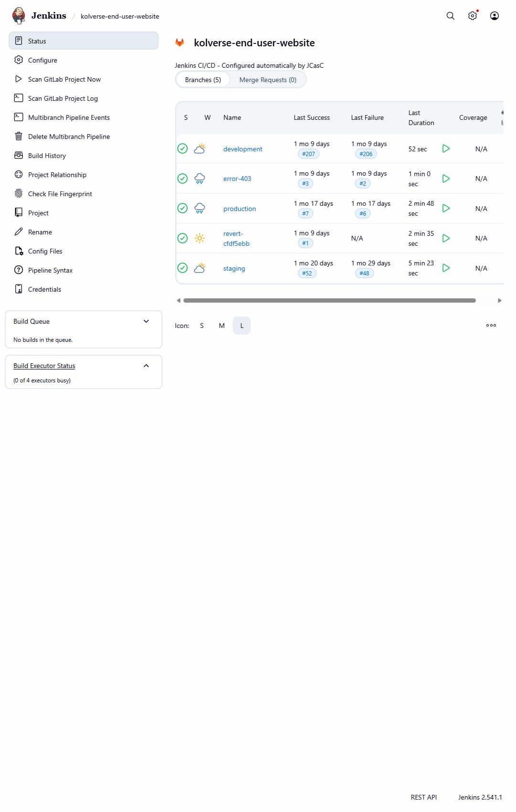Open the development branch link

click(243, 149)
